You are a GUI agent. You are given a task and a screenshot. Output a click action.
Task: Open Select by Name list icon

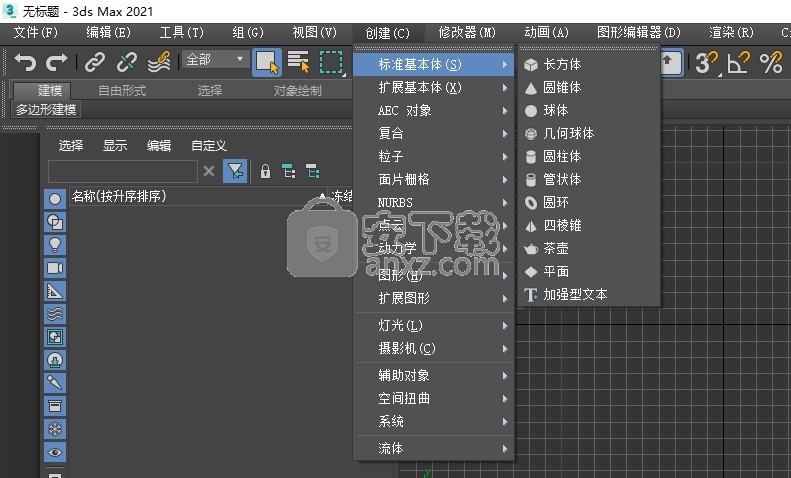point(299,63)
